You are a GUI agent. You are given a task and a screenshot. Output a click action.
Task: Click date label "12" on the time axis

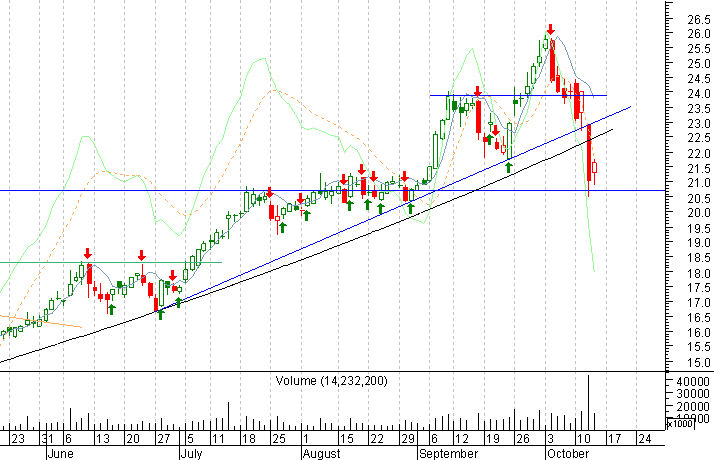(x=462, y=439)
